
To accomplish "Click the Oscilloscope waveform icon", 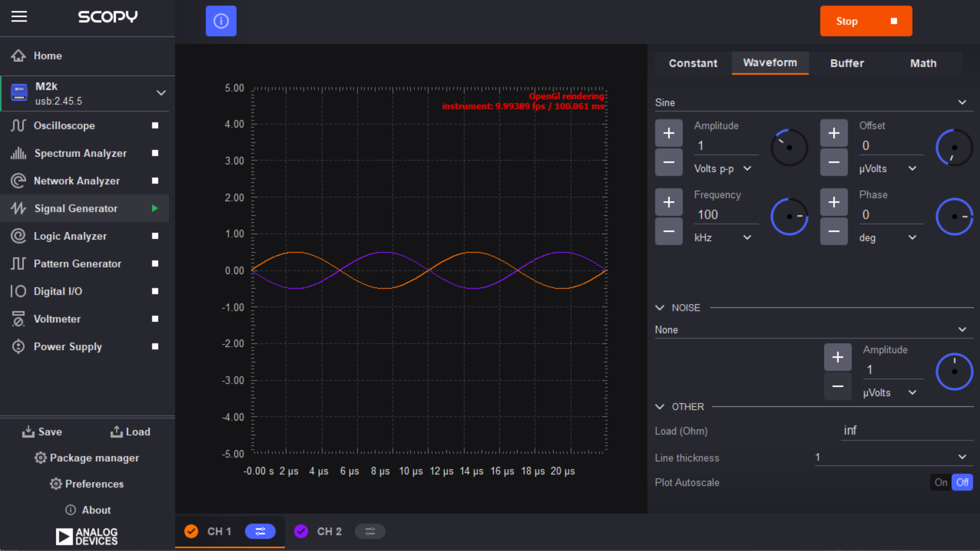I will pyautogui.click(x=18, y=125).
